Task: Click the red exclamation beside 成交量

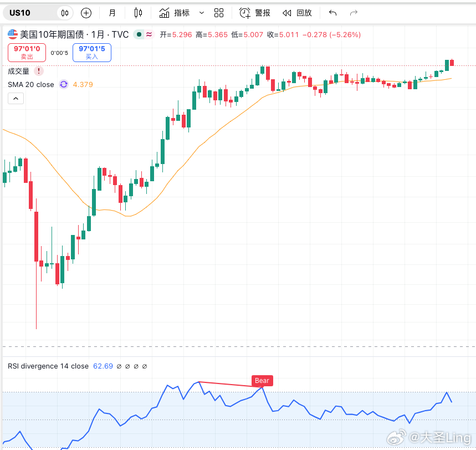Action: (x=39, y=71)
